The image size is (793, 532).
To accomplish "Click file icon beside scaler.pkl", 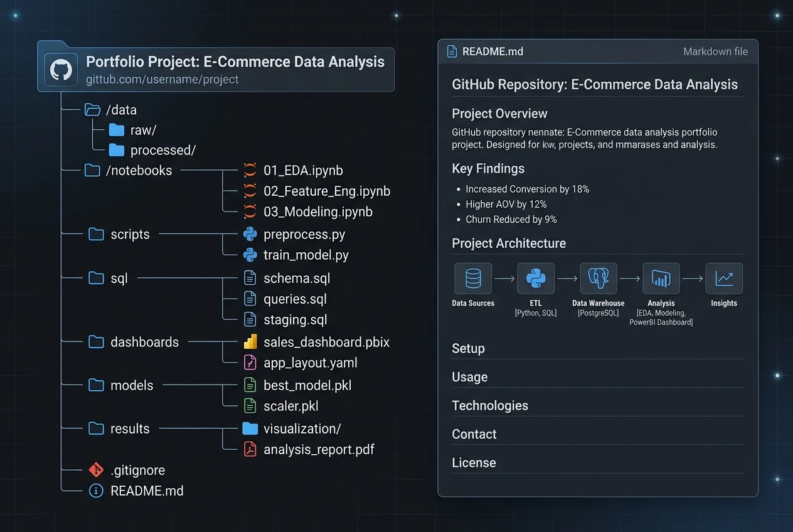I will coord(250,406).
